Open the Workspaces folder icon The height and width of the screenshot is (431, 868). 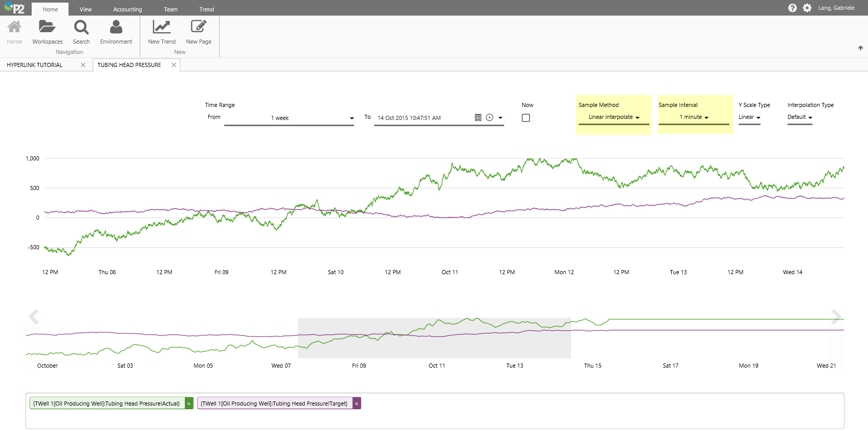point(47,27)
